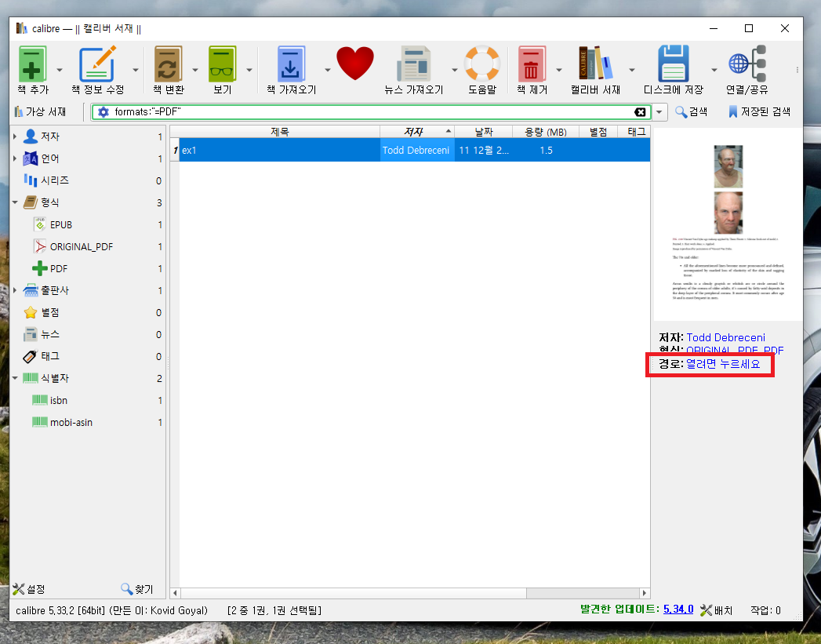Click the 검색 (Search) button
Image resolution: width=821 pixels, height=644 pixels.
click(x=691, y=111)
